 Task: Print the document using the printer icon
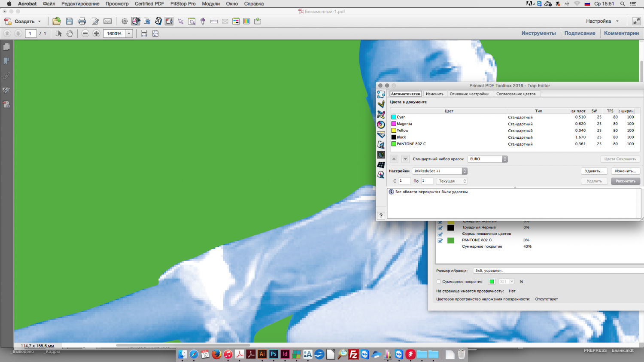click(82, 21)
